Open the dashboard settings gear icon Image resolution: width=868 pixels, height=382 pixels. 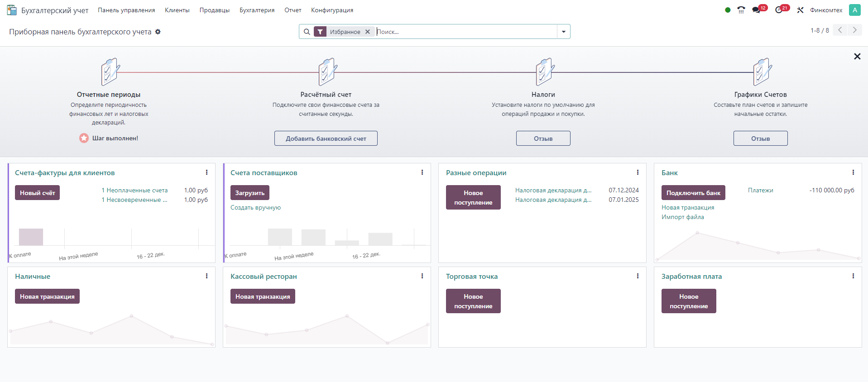click(158, 32)
